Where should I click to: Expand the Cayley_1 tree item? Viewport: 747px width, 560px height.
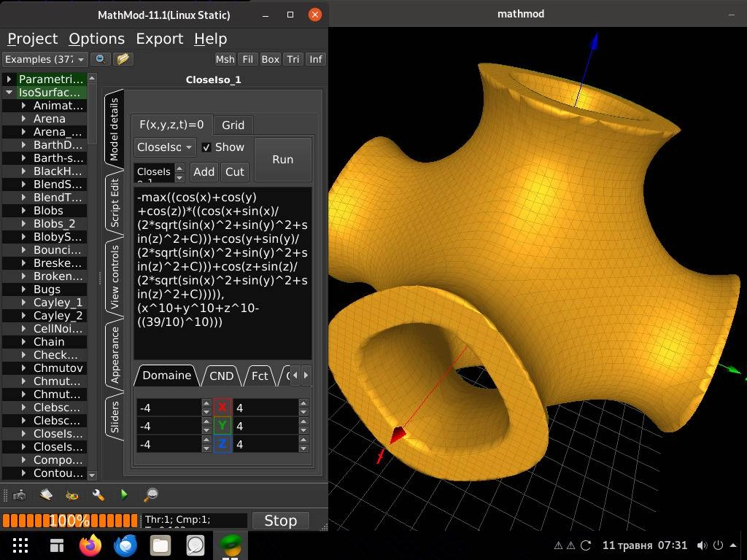pyautogui.click(x=23, y=303)
